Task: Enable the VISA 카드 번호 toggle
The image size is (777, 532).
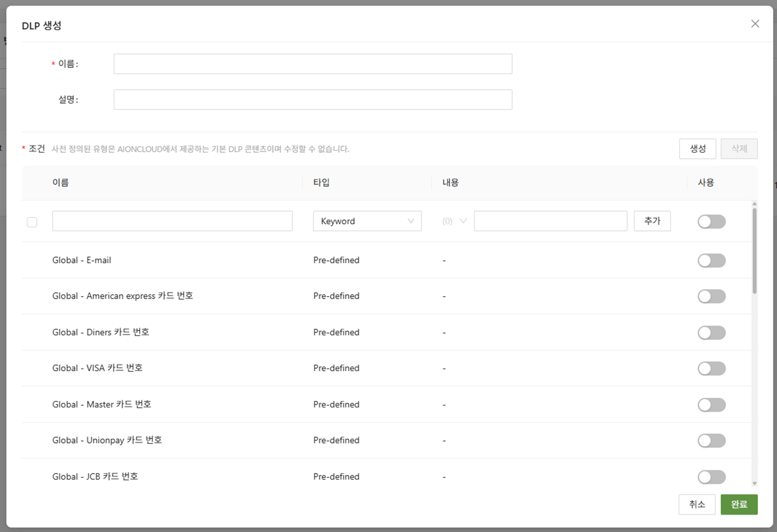Action: [711, 368]
